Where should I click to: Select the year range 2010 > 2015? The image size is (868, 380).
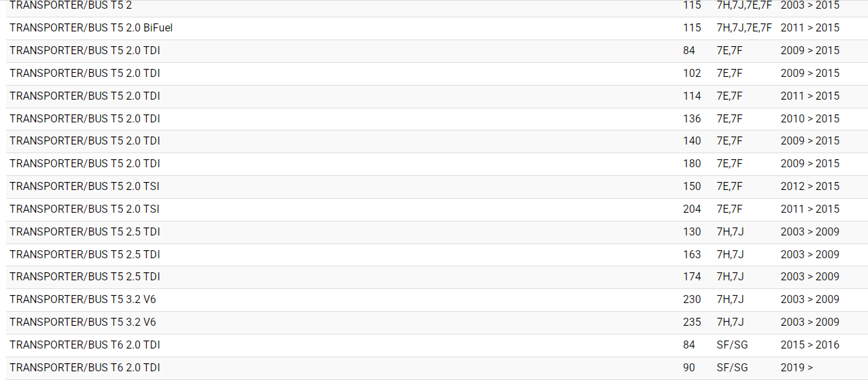pyautogui.click(x=809, y=119)
